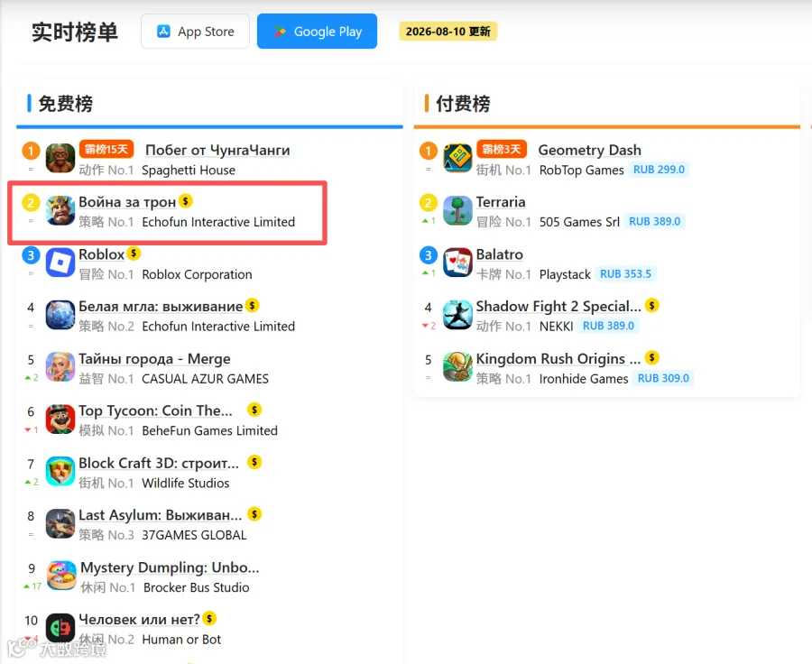Click publisher Spaghetti House
Image resolution: width=812 pixels, height=664 pixels.
tap(189, 171)
